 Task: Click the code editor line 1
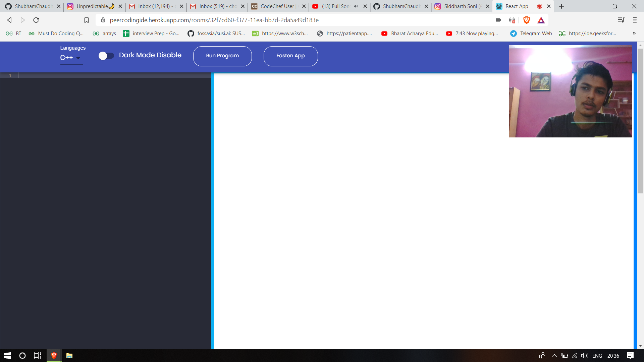[x=114, y=75]
